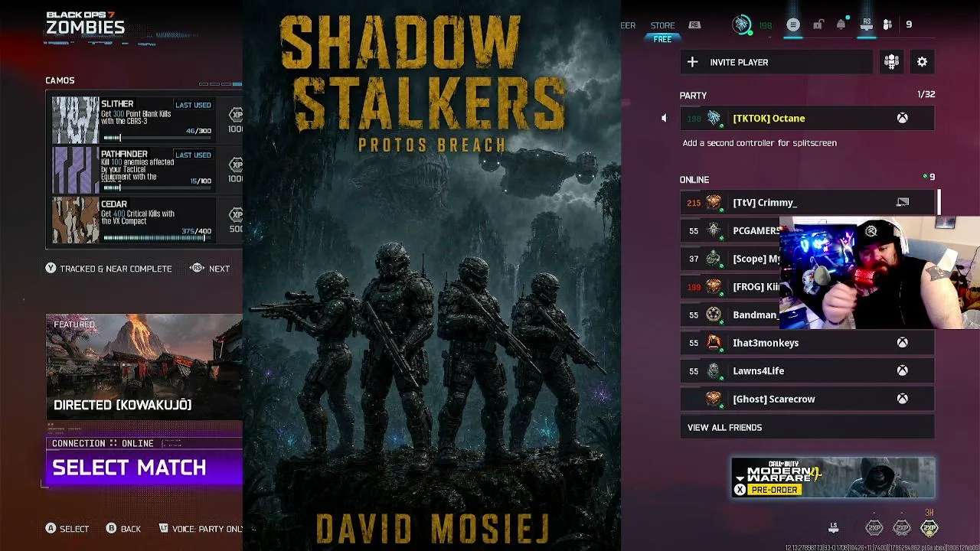
Task: Click the Crimmy_ player emblem
Action: point(714,202)
